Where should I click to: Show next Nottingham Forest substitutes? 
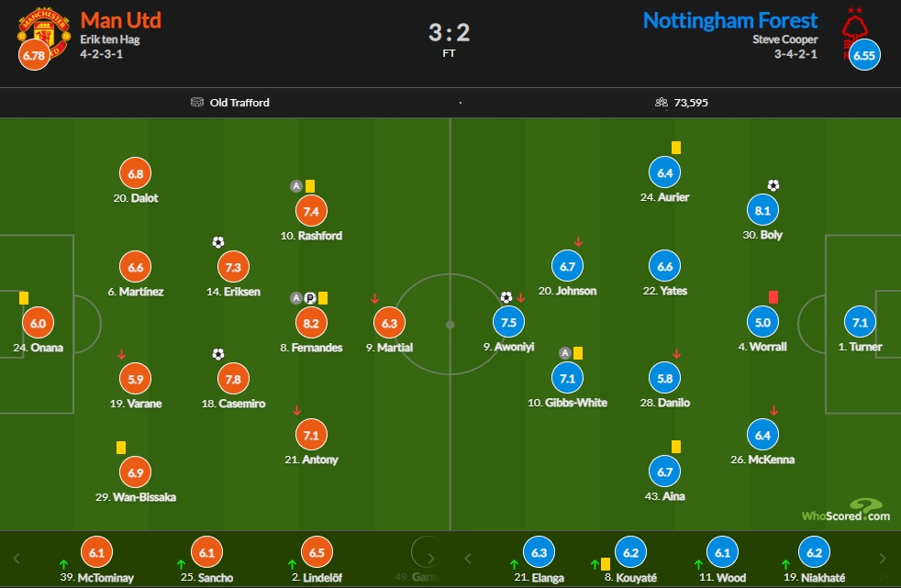coord(883,558)
